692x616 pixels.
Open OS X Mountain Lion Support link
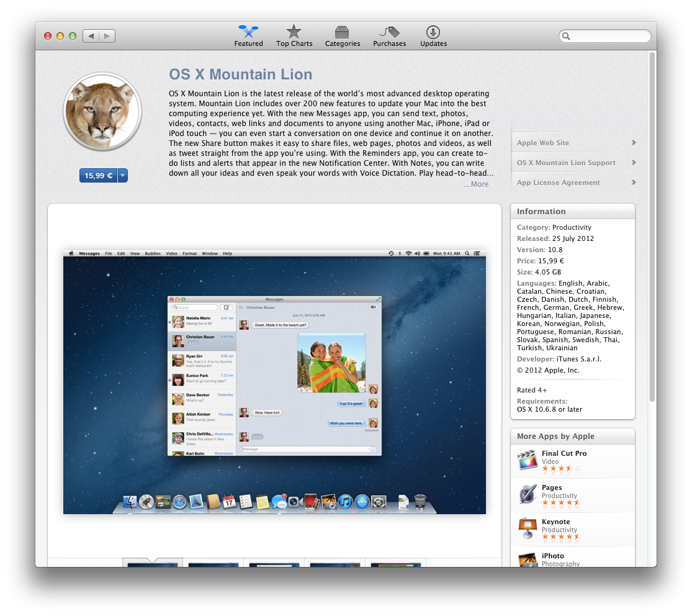pyautogui.click(x=566, y=163)
